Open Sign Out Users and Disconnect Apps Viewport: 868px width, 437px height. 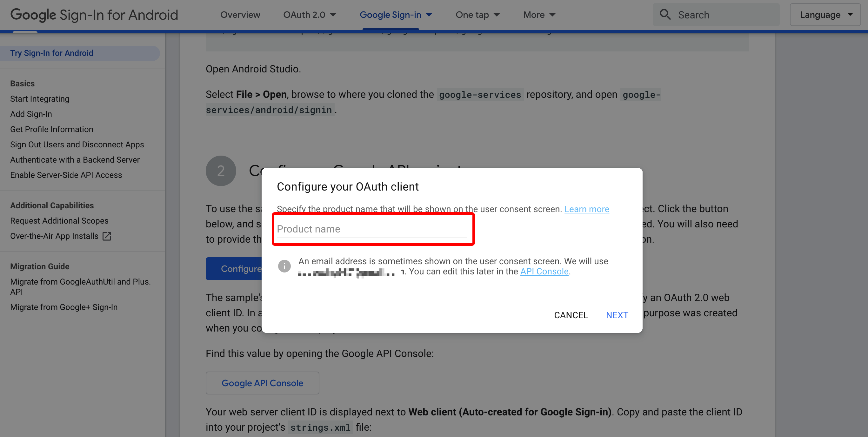click(77, 144)
